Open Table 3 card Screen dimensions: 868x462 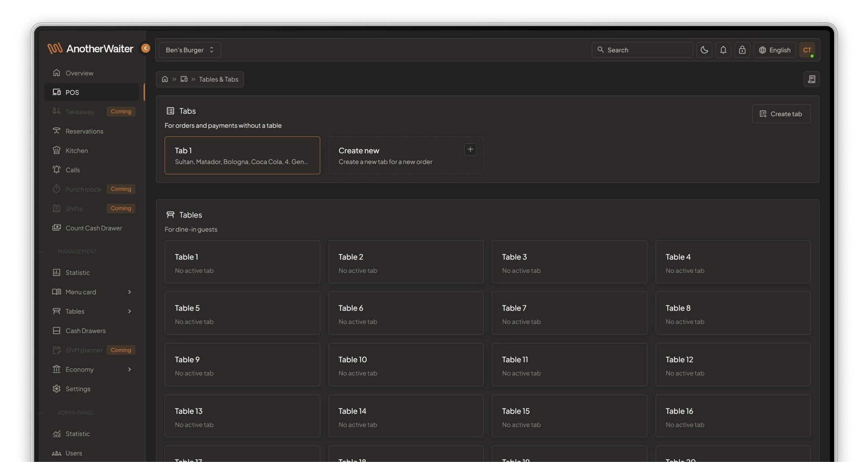(569, 262)
